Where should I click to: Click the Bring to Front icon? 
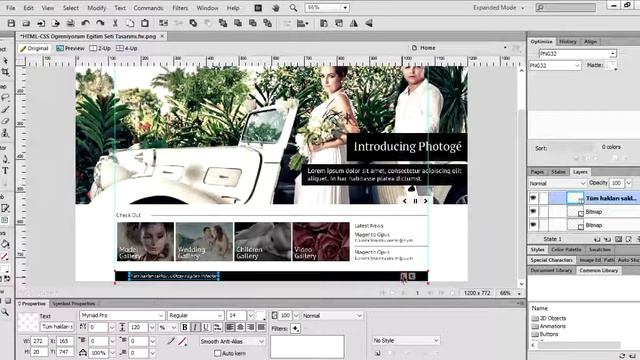[223, 23]
